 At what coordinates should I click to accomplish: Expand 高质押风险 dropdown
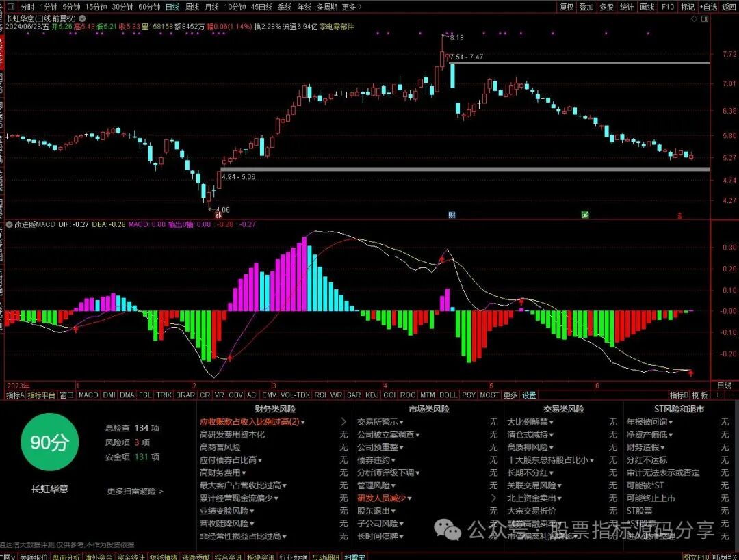530,447
